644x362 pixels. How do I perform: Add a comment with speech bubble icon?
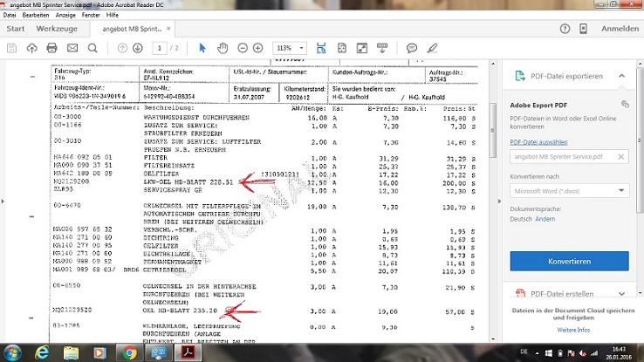click(412, 47)
